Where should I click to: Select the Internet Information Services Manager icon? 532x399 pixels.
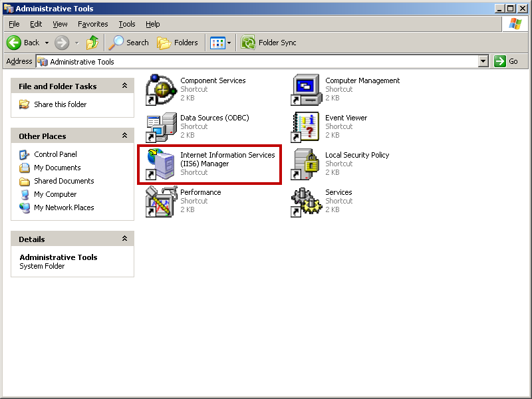pyautogui.click(x=161, y=164)
